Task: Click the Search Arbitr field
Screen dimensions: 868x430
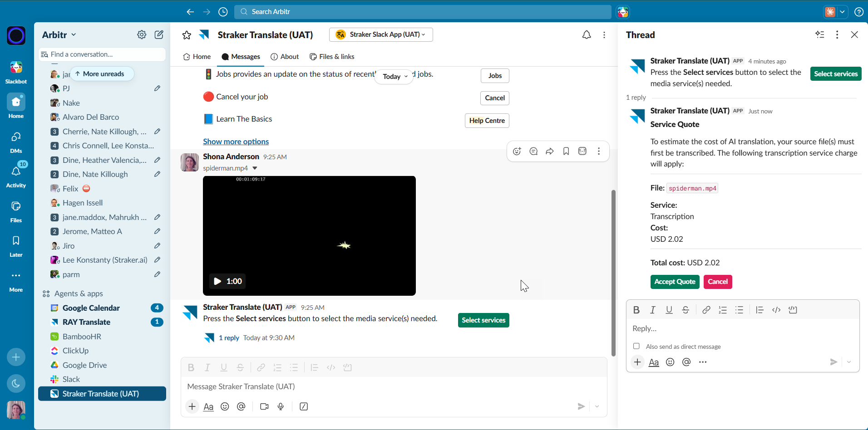Action: pyautogui.click(x=423, y=12)
